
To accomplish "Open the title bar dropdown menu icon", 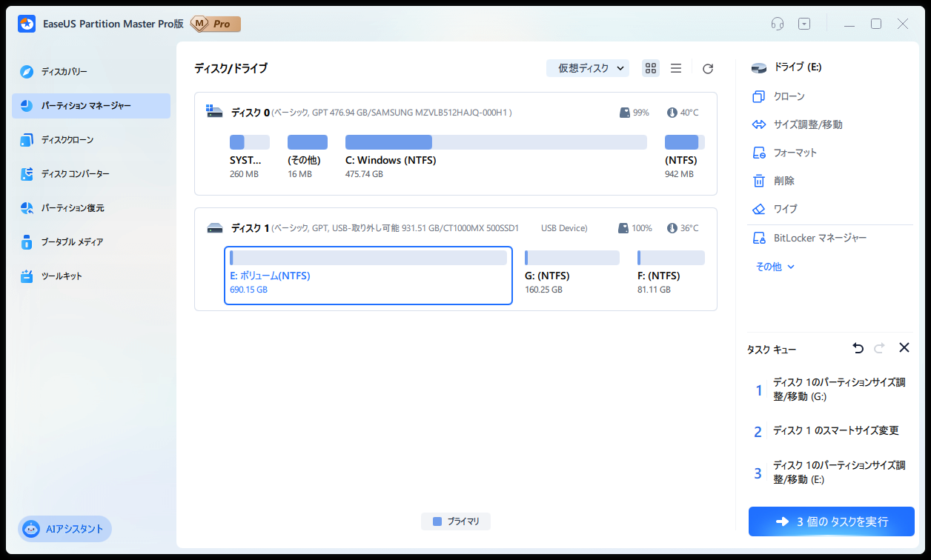I will (x=804, y=24).
